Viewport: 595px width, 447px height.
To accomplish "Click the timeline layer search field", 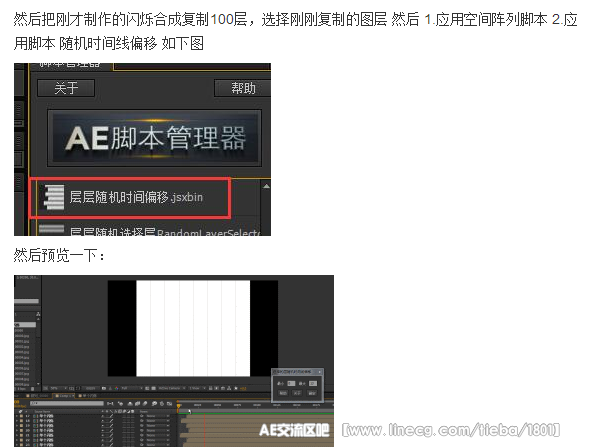I will pos(67,403).
